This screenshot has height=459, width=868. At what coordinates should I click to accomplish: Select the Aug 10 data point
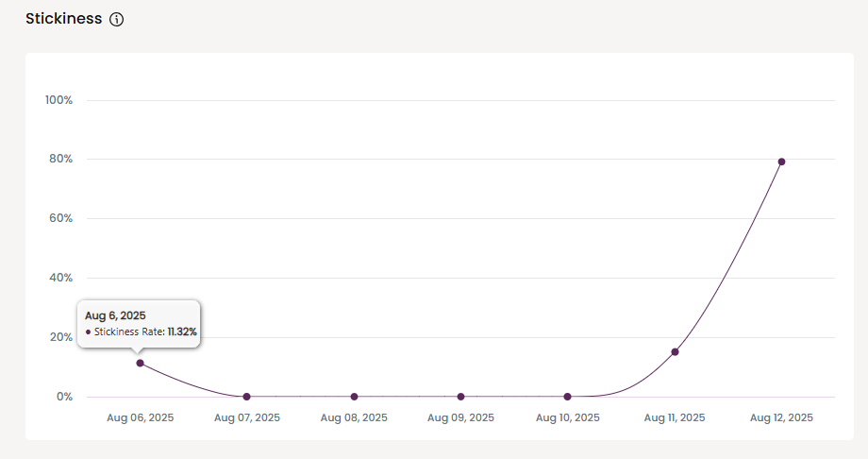[x=567, y=397]
